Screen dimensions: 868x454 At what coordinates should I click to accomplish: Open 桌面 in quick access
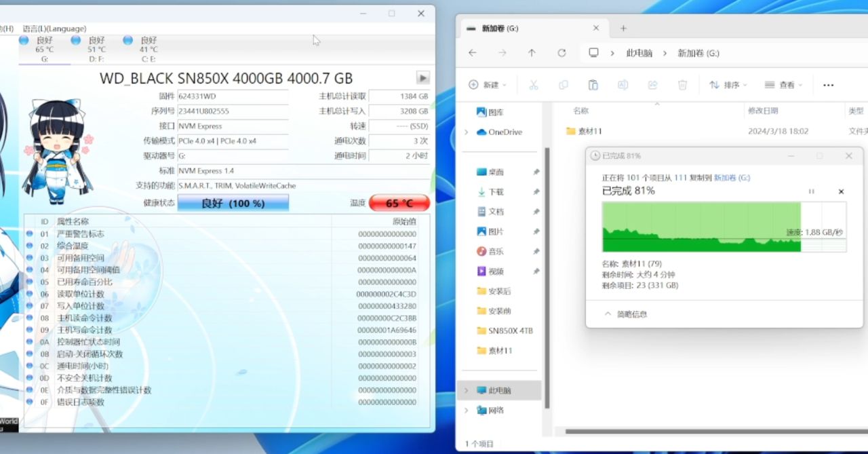[x=496, y=172]
